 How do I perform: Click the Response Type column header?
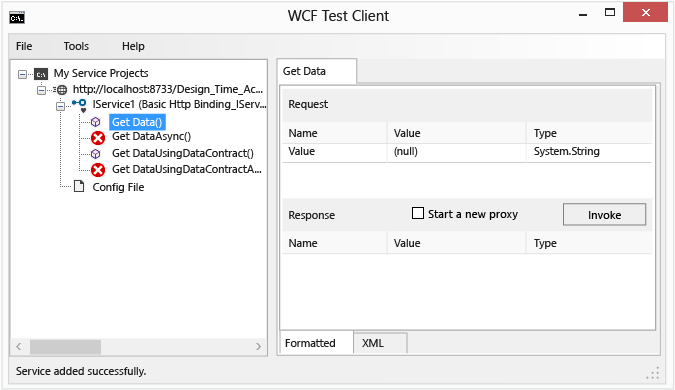pyautogui.click(x=589, y=243)
